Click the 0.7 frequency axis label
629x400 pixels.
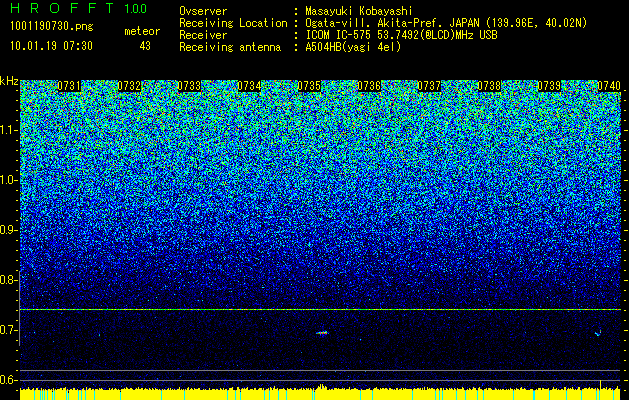8,330
